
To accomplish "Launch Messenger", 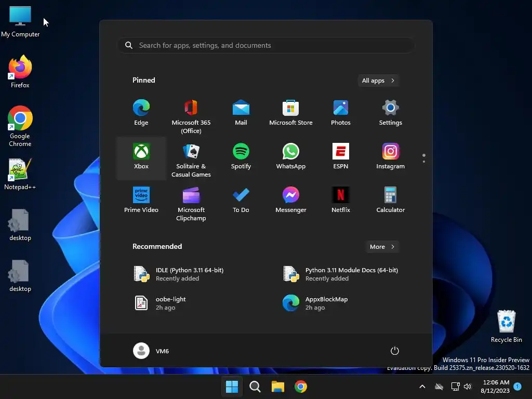I will click(291, 200).
